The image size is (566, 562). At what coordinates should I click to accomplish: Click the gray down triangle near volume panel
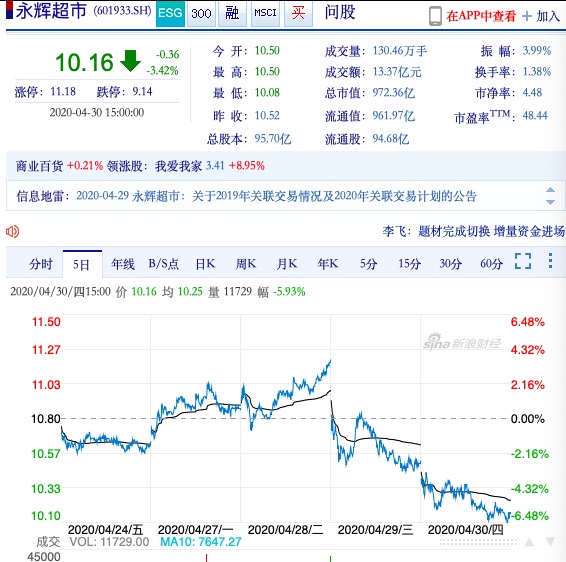[550, 541]
